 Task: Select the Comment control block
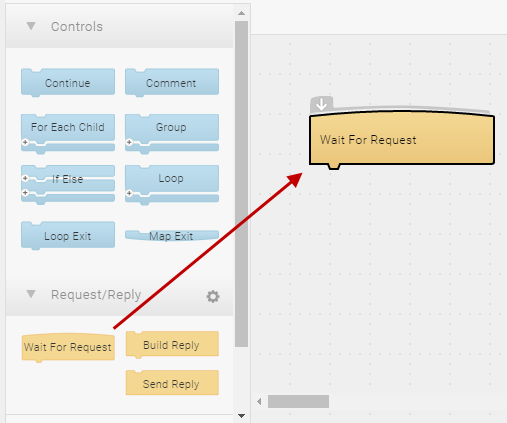(x=172, y=82)
